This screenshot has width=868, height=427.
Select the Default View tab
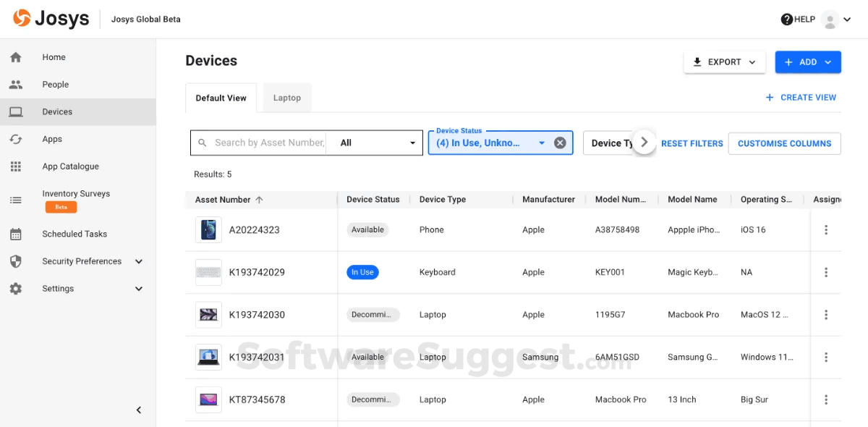[x=221, y=98]
